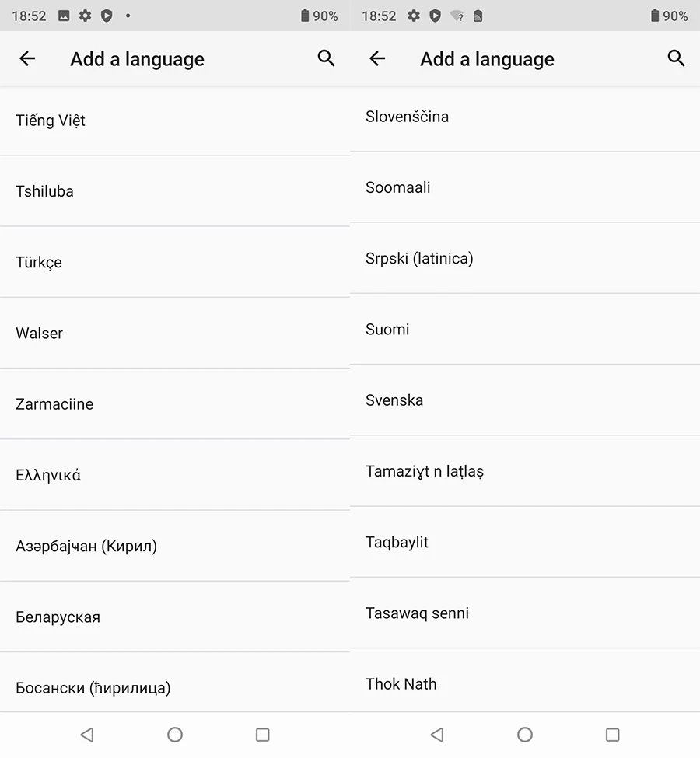Open recent apps square on right screen
The image size is (700, 758).
613,735
